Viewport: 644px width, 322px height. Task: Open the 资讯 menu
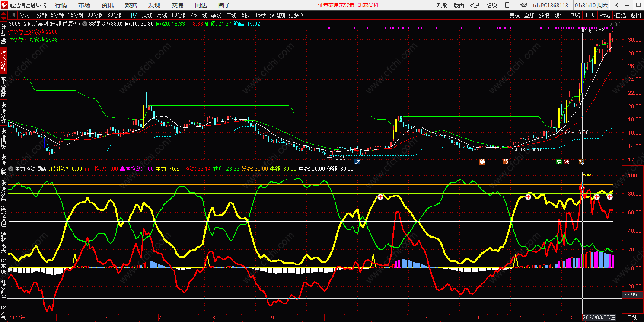(x=108, y=5)
